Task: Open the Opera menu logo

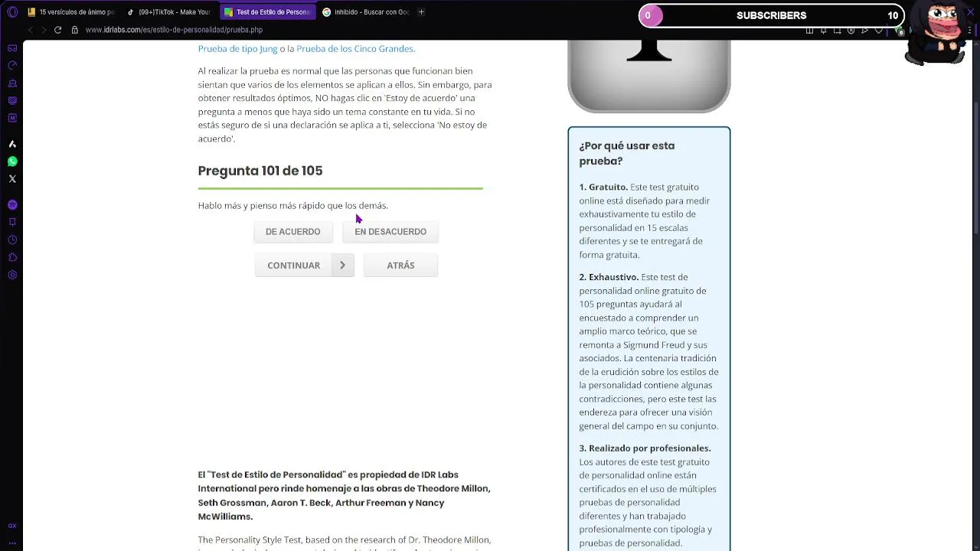Action: (12, 12)
